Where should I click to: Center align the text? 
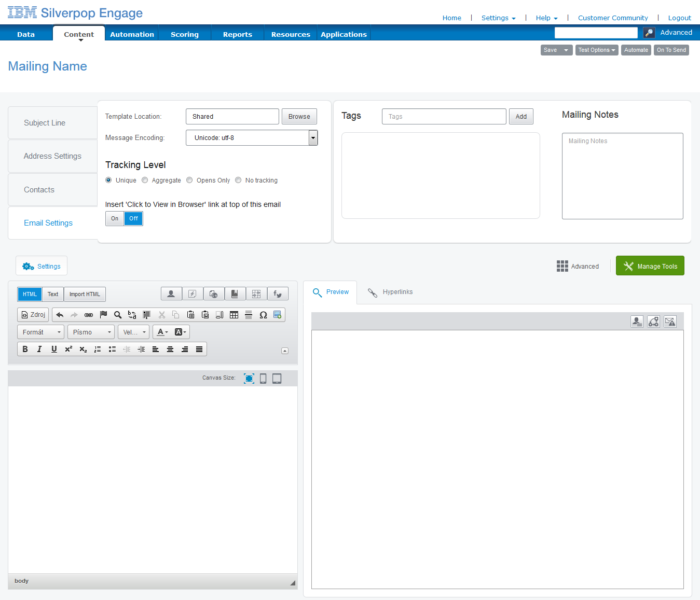[170, 349]
